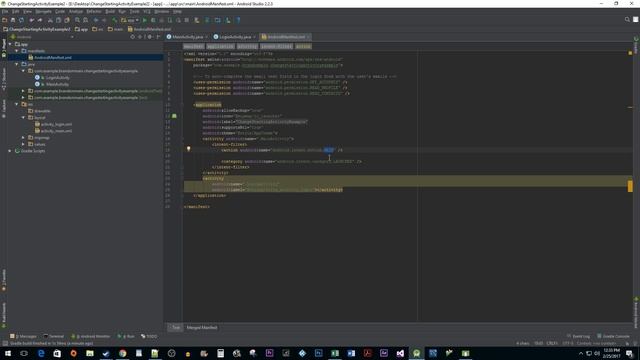Expand the Gradle Scripts node
This screenshot has width=640, height=360.
coord(10,151)
